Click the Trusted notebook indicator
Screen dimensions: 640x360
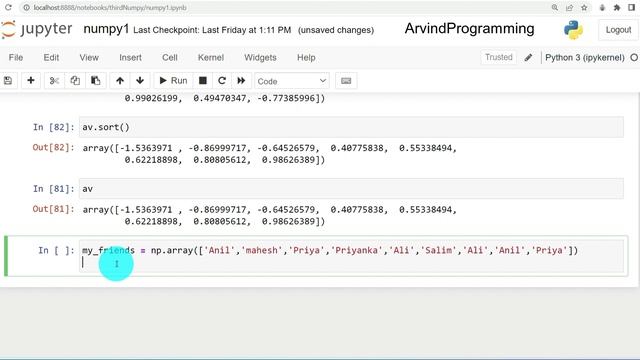tap(498, 58)
